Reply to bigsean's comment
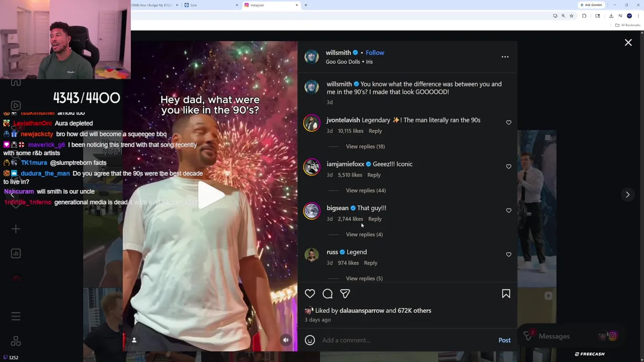Screen dimensions: 644x362 tap(375, 219)
